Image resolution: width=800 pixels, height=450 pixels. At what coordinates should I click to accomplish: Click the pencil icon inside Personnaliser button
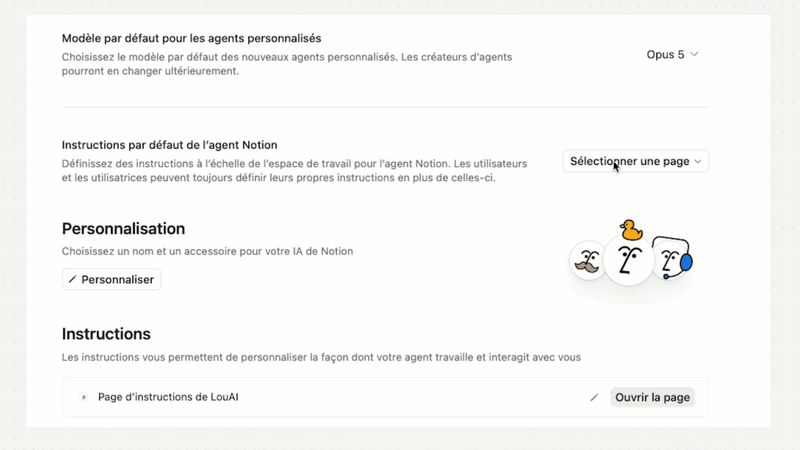tap(72, 280)
